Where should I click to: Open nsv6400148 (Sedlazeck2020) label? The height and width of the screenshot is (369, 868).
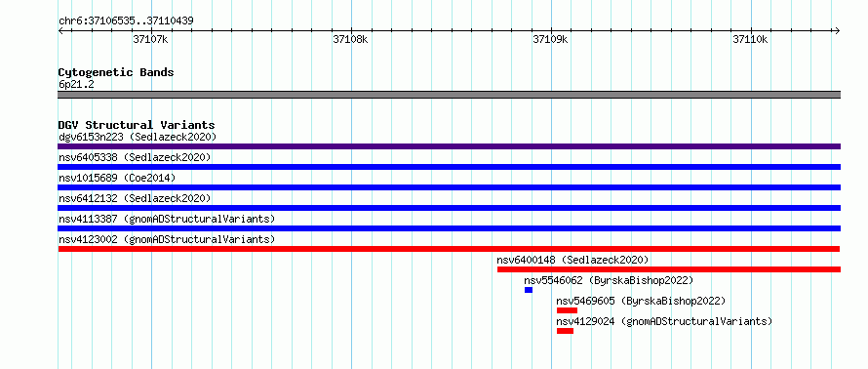pos(572,260)
